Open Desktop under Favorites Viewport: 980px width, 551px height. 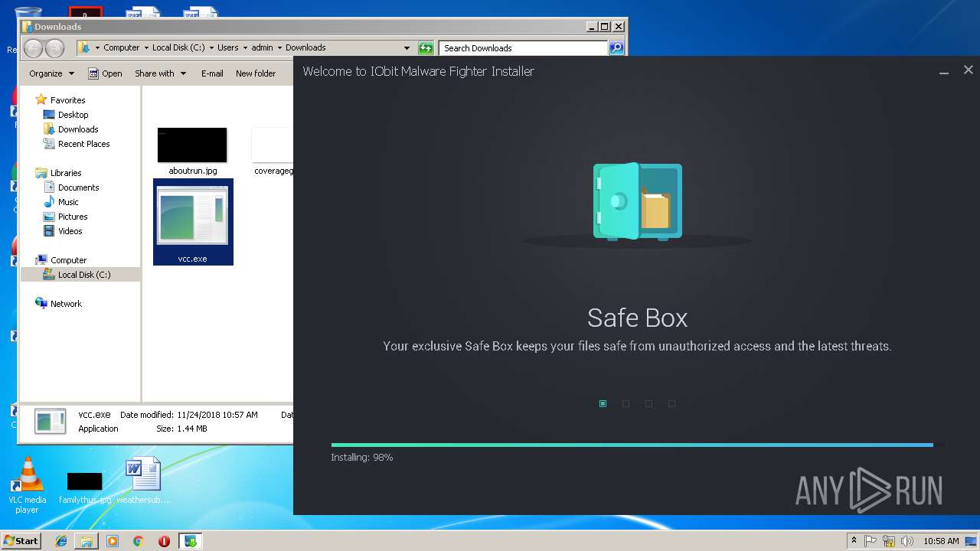click(73, 115)
